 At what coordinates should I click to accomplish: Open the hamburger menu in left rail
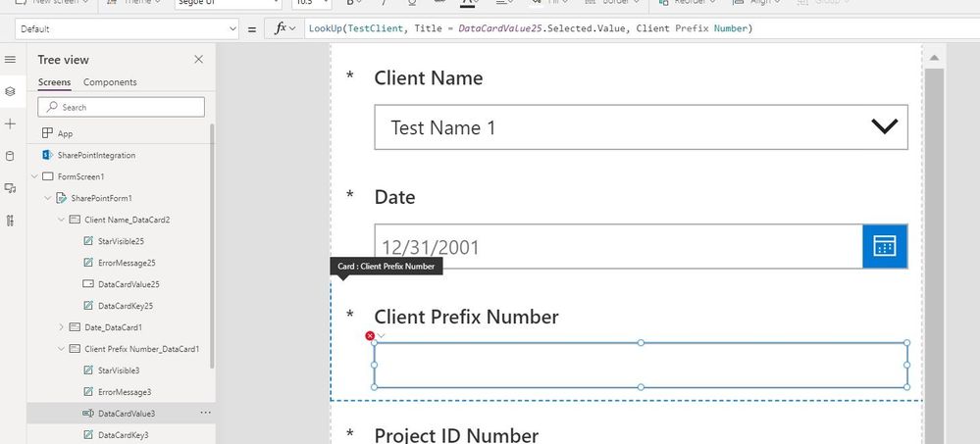pos(11,60)
